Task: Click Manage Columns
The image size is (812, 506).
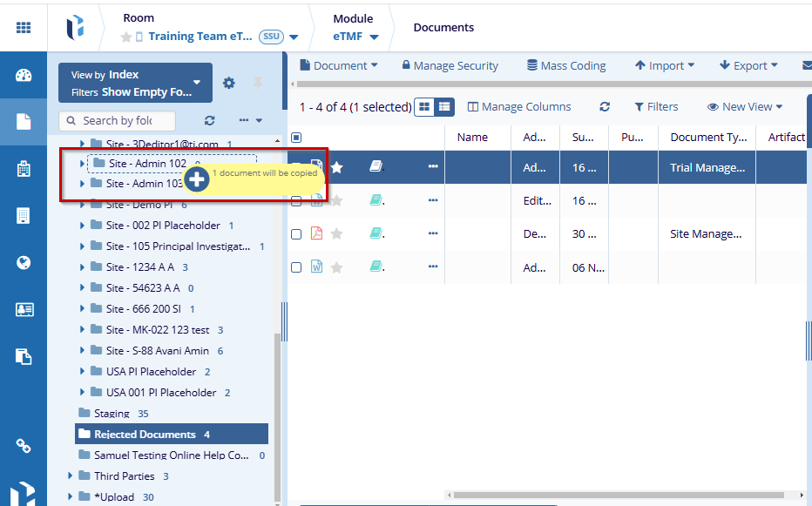Action: [x=519, y=107]
